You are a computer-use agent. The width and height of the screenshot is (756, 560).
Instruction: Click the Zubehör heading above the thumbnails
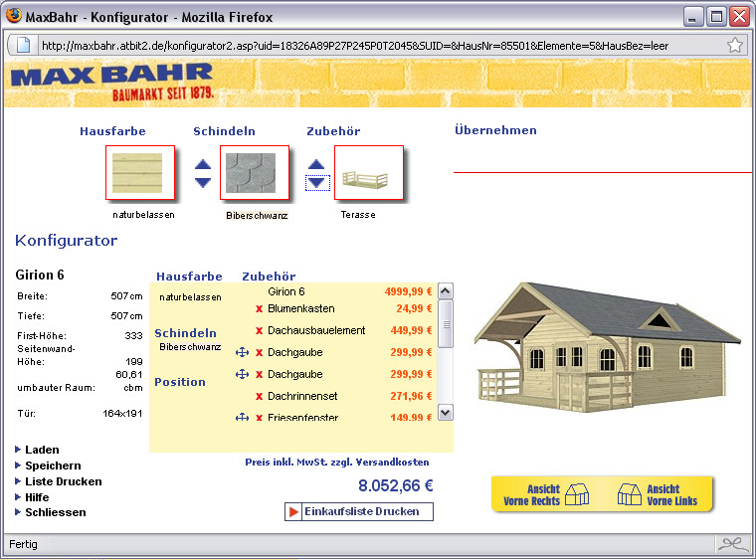333,131
